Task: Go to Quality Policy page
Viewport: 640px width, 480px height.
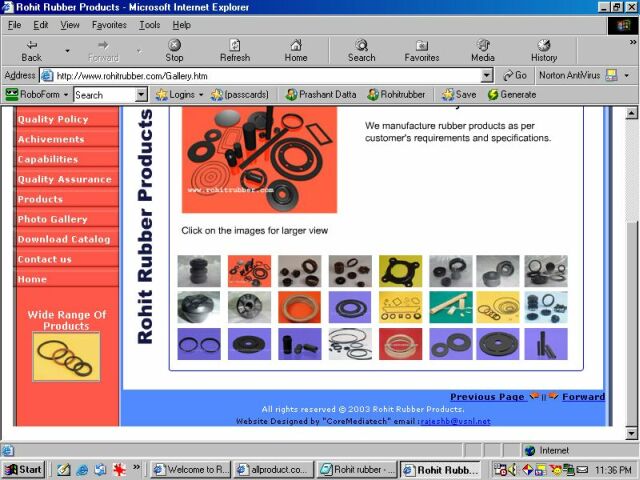Action: pyautogui.click(x=53, y=119)
